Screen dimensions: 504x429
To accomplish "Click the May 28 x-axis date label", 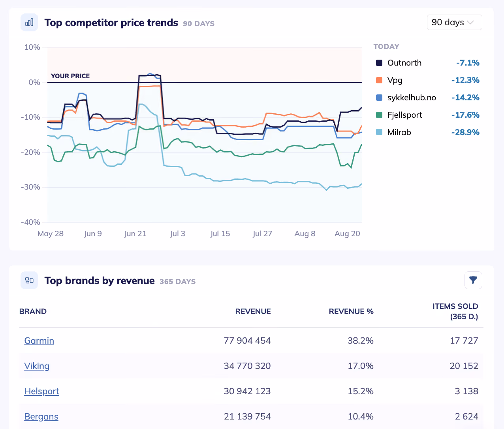I will (x=51, y=233).
